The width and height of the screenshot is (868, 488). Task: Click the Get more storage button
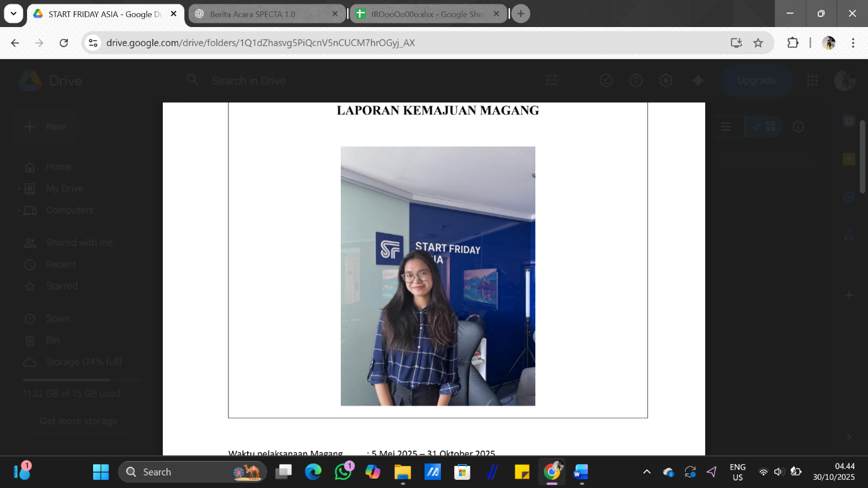[x=79, y=421]
